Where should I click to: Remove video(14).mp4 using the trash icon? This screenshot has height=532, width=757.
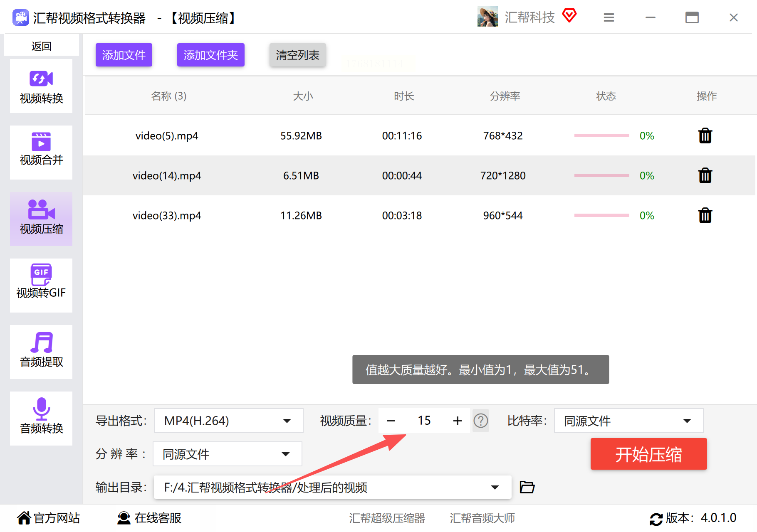[705, 176]
